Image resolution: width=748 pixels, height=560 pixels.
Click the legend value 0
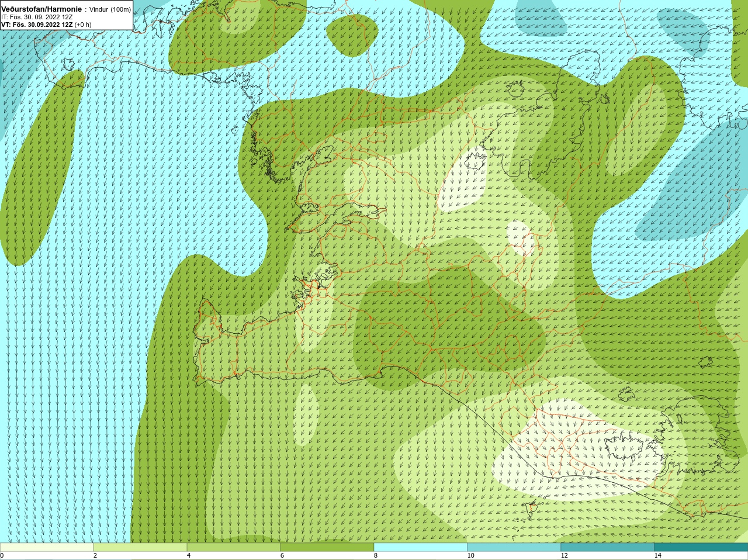tap(2, 555)
